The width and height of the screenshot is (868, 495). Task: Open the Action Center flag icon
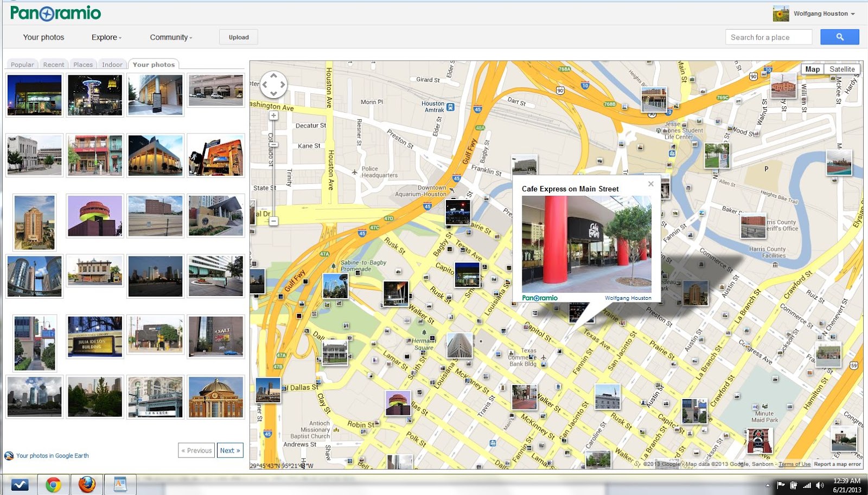click(781, 485)
